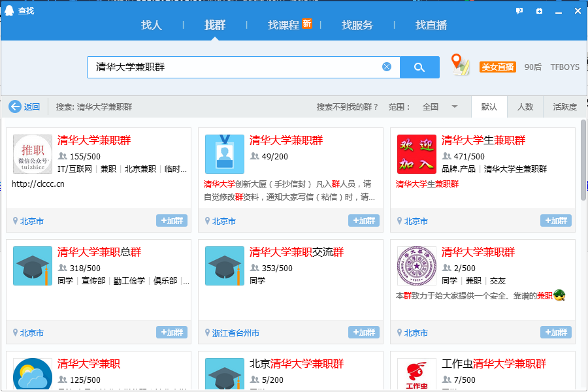Sort results by 活跃度
Image resolution: width=588 pixels, height=392 pixels.
point(564,107)
